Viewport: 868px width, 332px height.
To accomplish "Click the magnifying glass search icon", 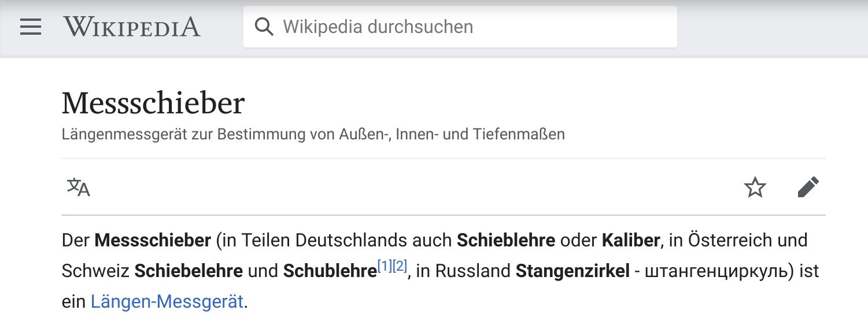I will tap(264, 27).
